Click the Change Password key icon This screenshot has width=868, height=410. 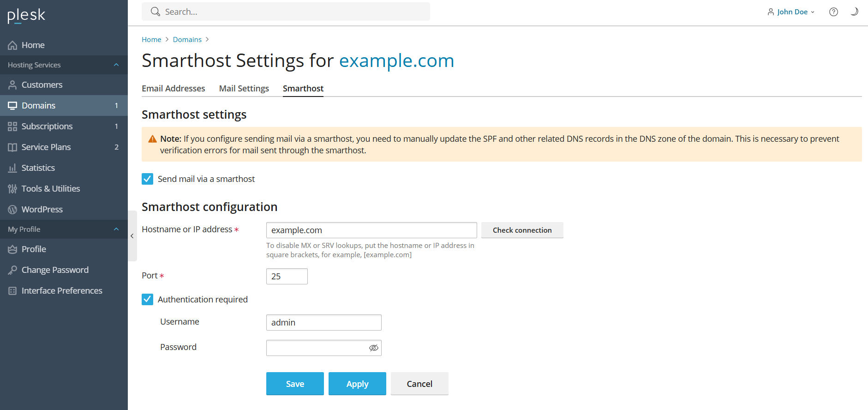coord(12,270)
